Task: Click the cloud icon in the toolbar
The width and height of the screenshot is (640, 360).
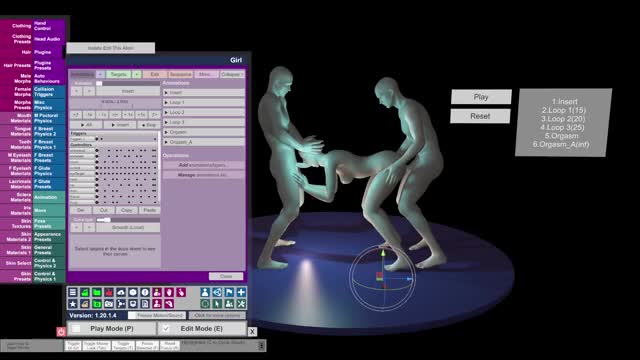Action: point(121,292)
